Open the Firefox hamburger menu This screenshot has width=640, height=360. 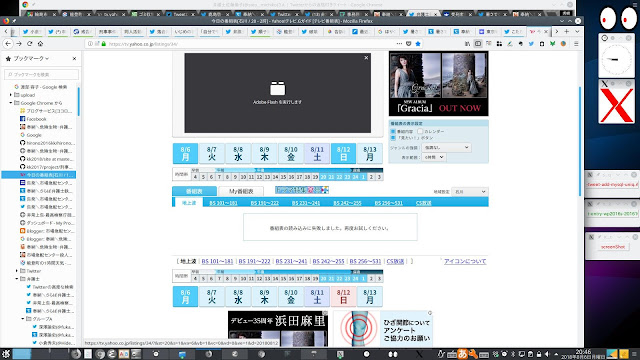(576, 44)
